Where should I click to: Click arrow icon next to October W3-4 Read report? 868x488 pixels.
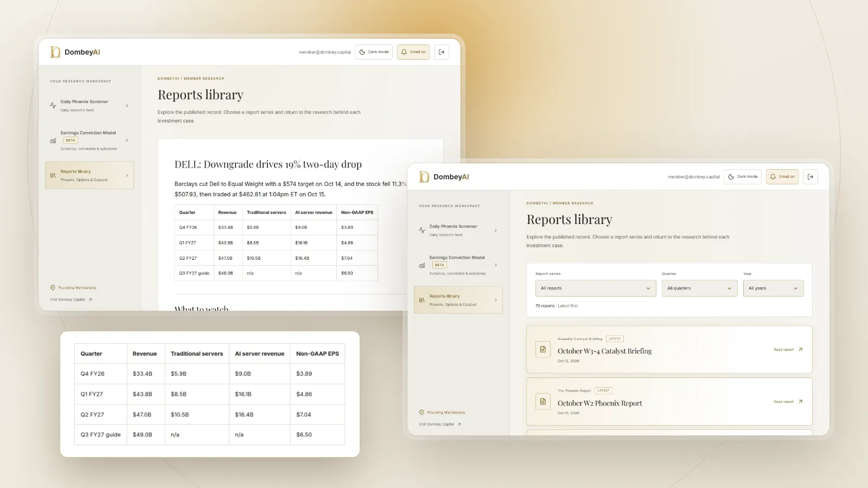tap(801, 350)
